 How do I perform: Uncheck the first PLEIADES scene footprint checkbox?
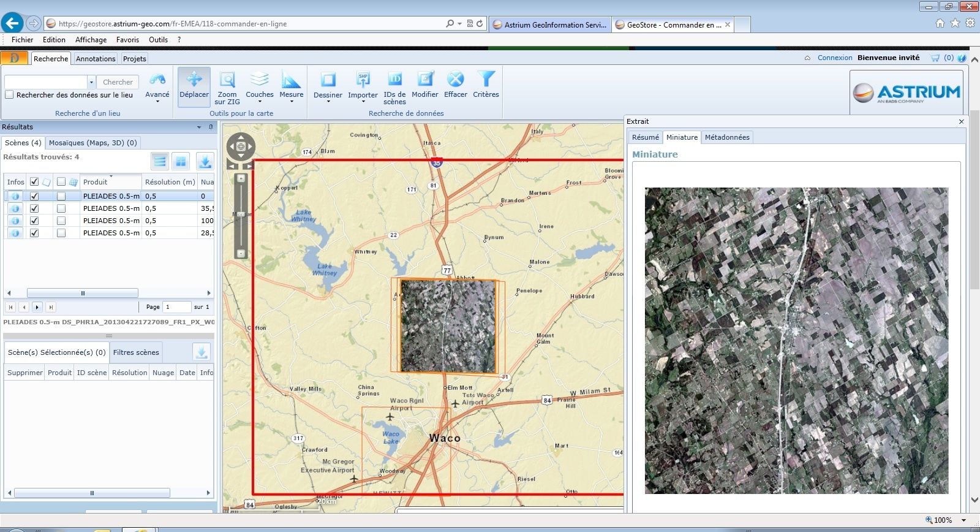[x=34, y=196]
